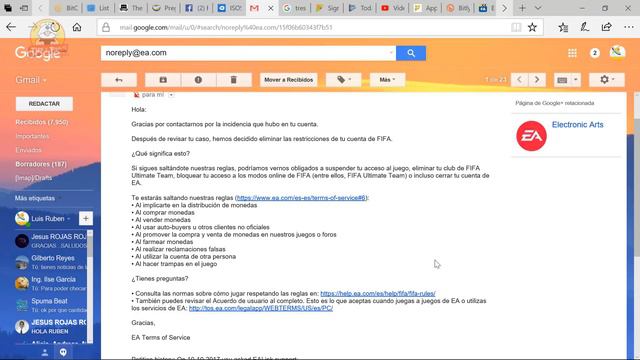
Task: Click the Google logo
Action: point(38,53)
